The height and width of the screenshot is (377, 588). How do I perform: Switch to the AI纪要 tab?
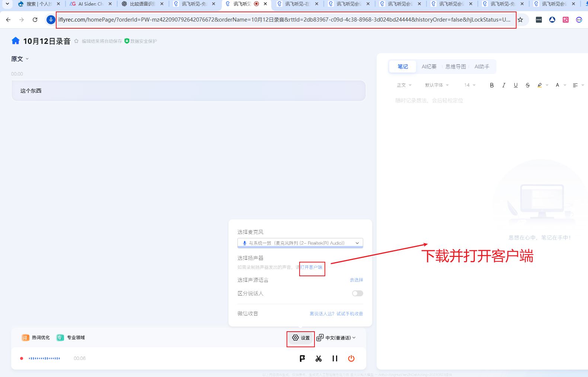coord(429,67)
